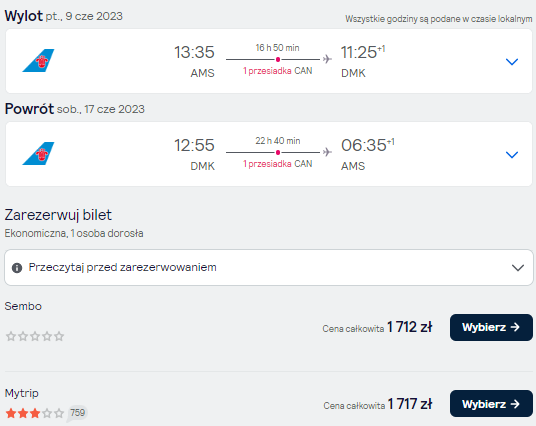Click outbound '1 przesiadka CAN' stopover label

[278, 71]
